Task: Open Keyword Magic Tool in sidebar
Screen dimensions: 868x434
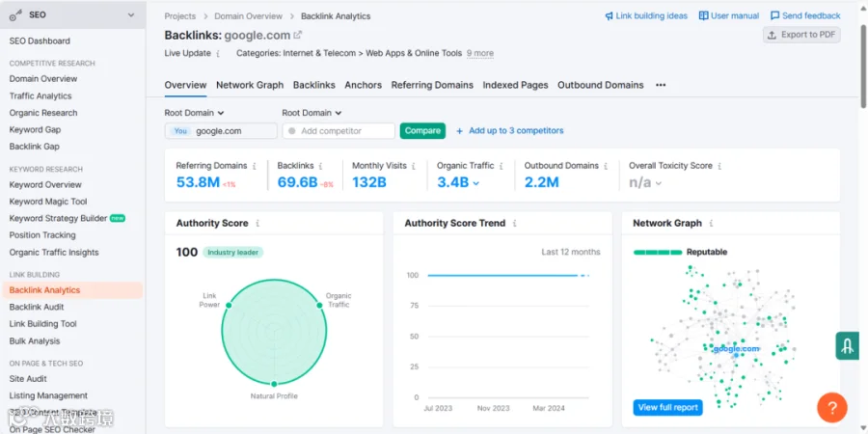Action: tap(48, 202)
